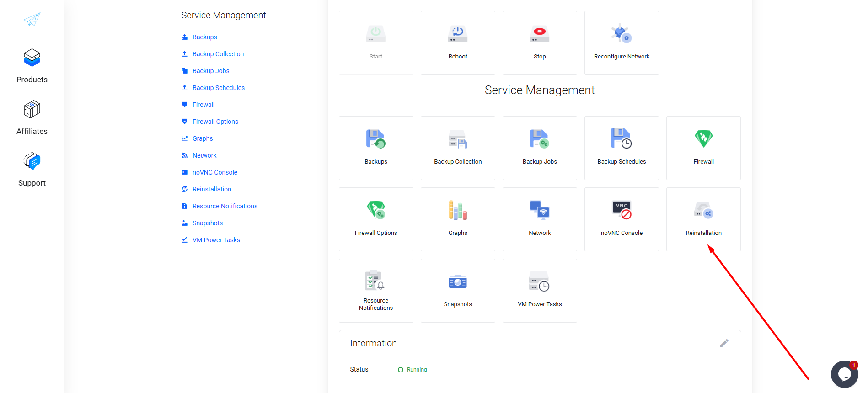Launch the noVNC Console tile icon
This screenshot has height=393, width=868.
[622, 210]
